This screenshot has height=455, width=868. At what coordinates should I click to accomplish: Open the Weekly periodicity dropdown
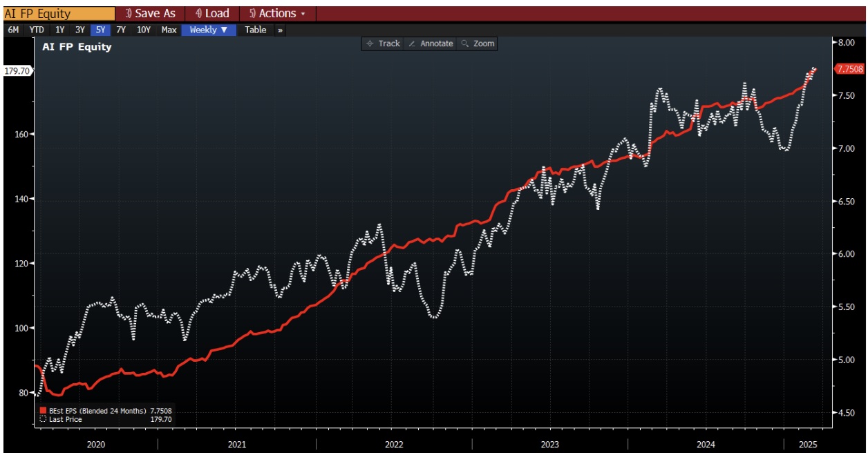pyautogui.click(x=209, y=30)
